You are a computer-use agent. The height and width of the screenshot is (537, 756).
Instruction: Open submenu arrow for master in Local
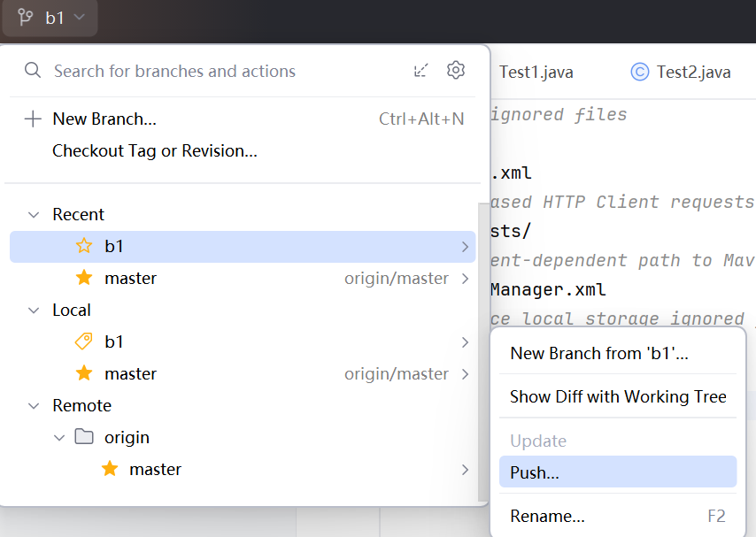click(465, 374)
